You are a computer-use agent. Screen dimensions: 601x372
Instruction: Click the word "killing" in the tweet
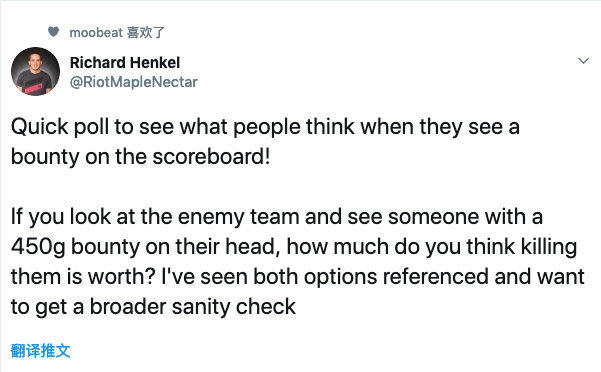pyautogui.click(x=548, y=247)
